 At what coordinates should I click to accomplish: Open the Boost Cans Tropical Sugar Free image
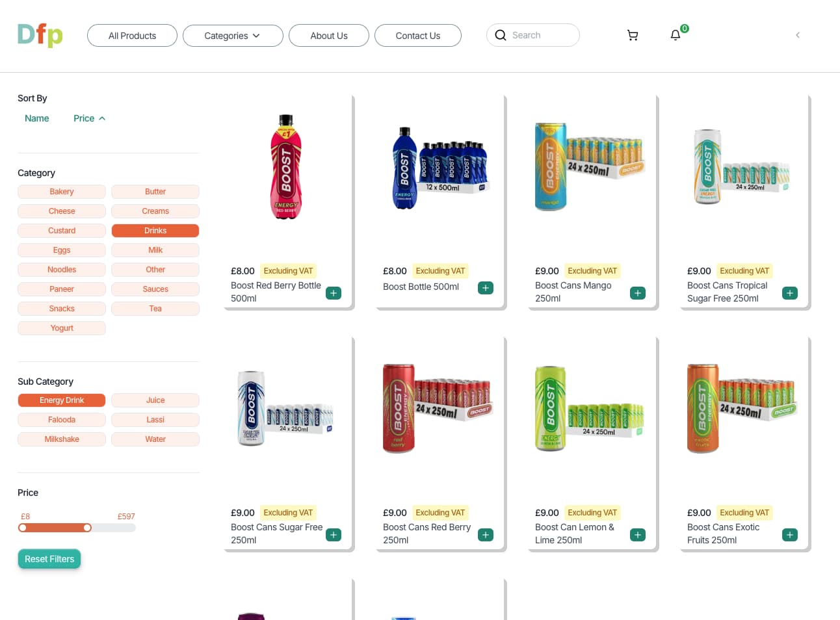click(x=741, y=166)
